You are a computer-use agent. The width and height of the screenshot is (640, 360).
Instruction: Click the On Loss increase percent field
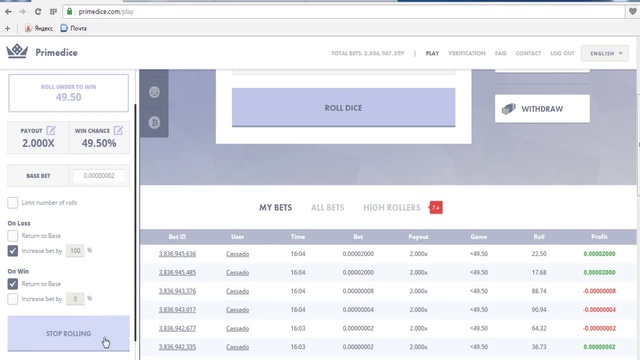75,251
